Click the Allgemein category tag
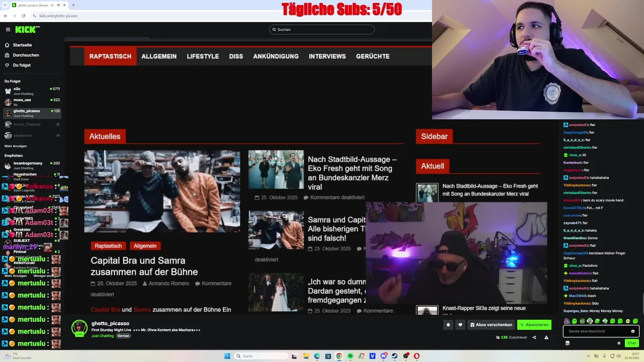 click(145, 246)
